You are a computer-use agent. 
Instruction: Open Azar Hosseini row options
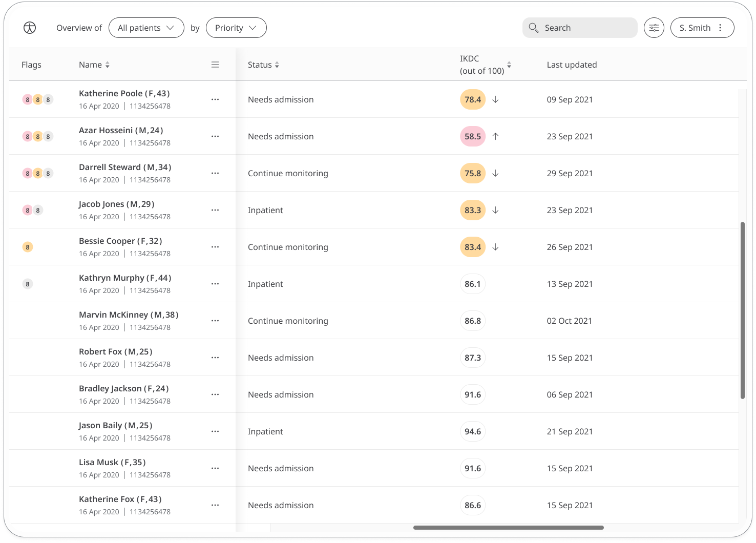click(x=215, y=136)
